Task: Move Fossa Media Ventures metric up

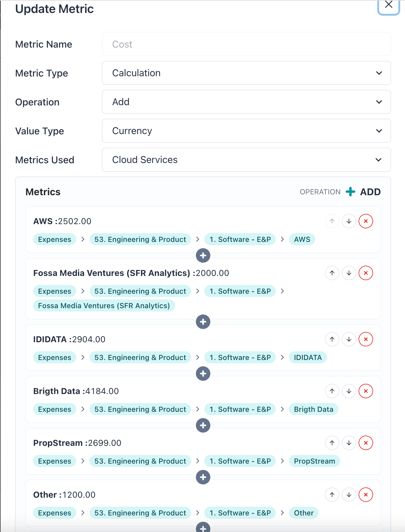Action: point(332,273)
